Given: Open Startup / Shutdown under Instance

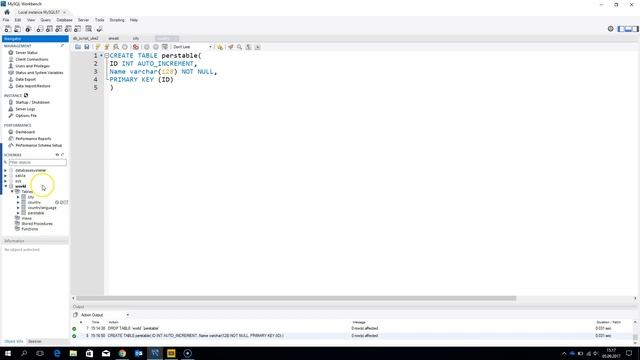Looking at the screenshot, I should (32, 102).
